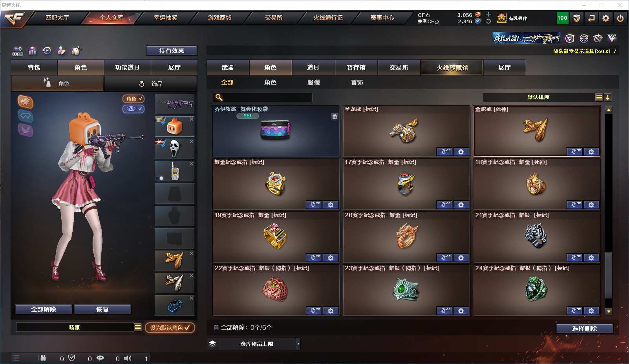Click the stacked layers icon near 仓库物品上限
Image resolution: width=629 pixels, height=364 pixels.
(212, 344)
